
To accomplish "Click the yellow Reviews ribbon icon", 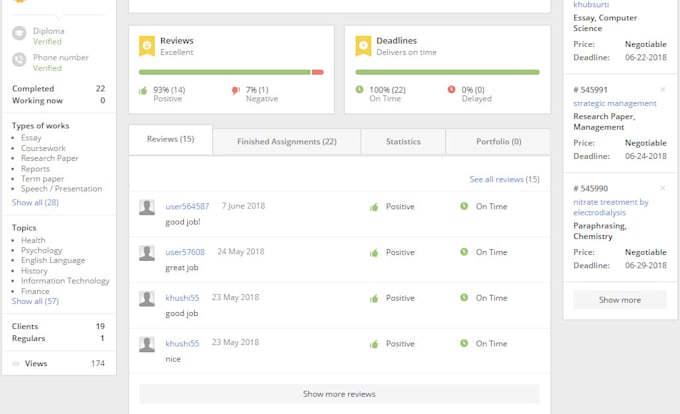I will tap(147, 46).
